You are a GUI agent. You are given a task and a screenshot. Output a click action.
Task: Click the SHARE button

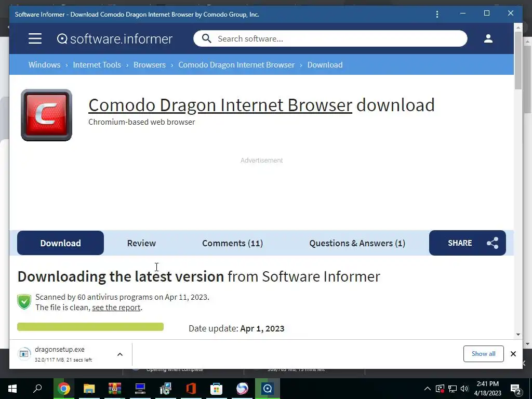tap(467, 243)
